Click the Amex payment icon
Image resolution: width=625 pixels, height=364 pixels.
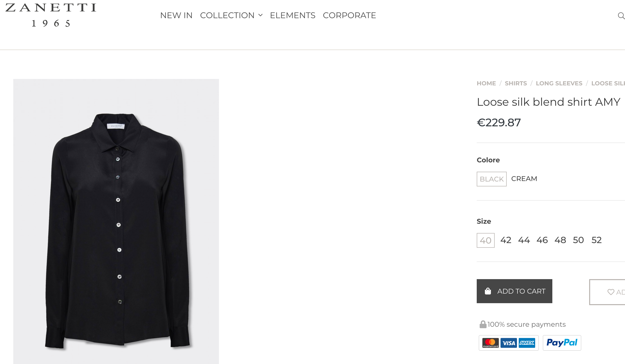[527, 343]
